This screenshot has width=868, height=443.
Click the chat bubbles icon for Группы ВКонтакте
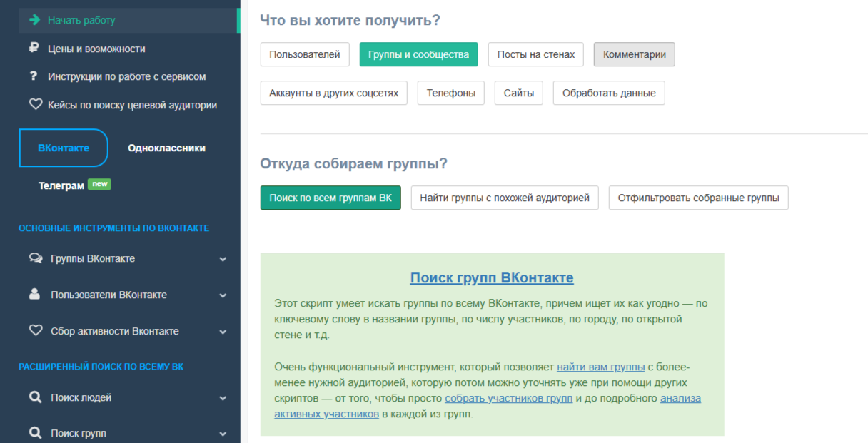[36, 258]
